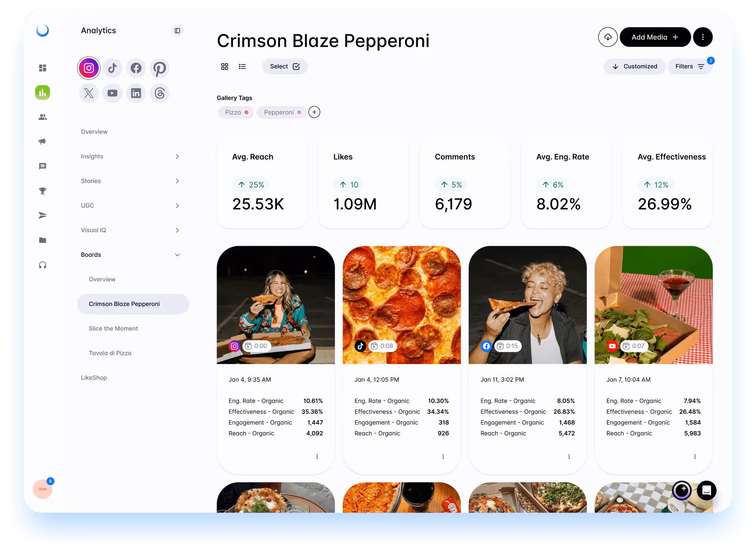This screenshot has height=551, width=756.
Task: Expand the Insights section
Action: pos(177,156)
